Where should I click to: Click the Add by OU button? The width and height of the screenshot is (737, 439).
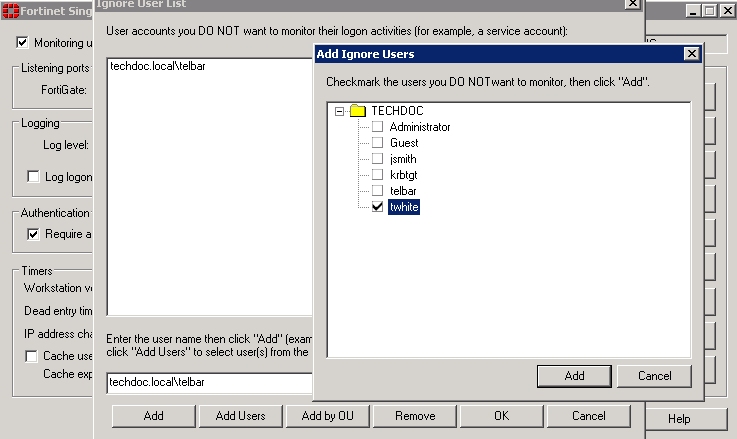[327, 416]
